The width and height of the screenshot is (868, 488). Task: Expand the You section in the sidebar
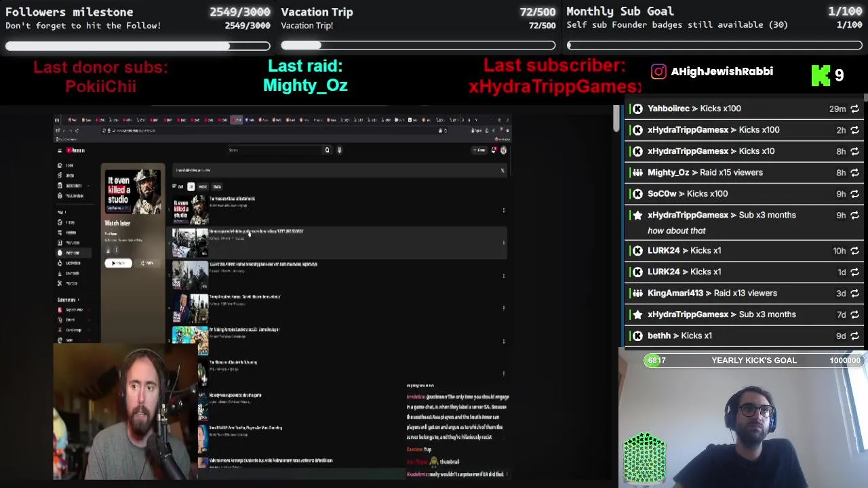[x=62, y=211]
